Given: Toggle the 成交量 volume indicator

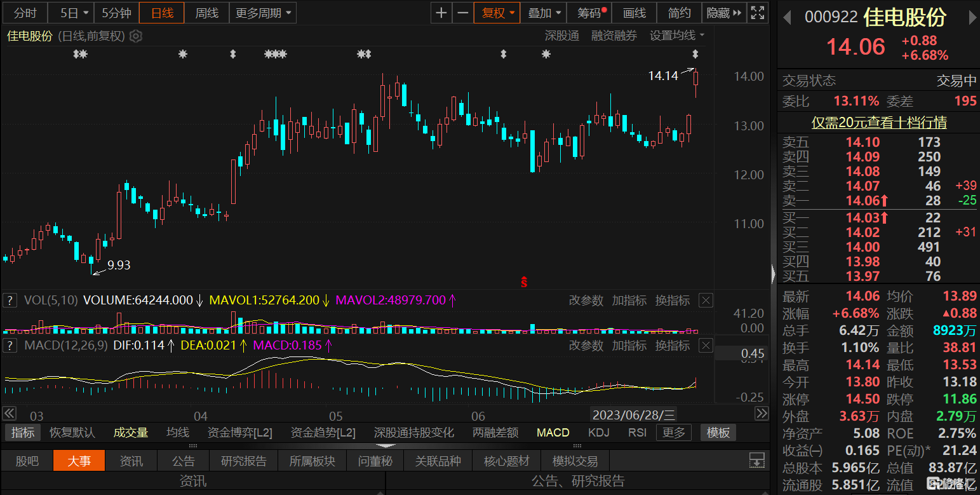Looking at the screenshot, I should (x=131, y=433).
